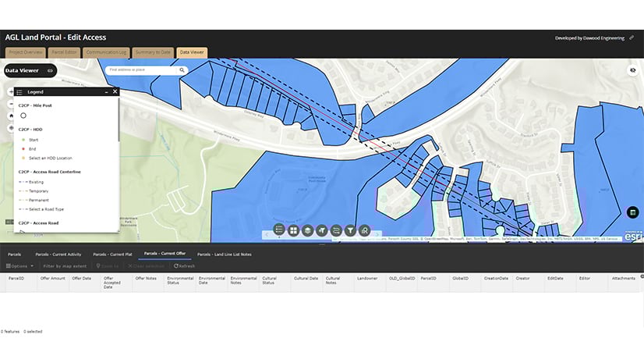Open the Project Overview tab

26,52
